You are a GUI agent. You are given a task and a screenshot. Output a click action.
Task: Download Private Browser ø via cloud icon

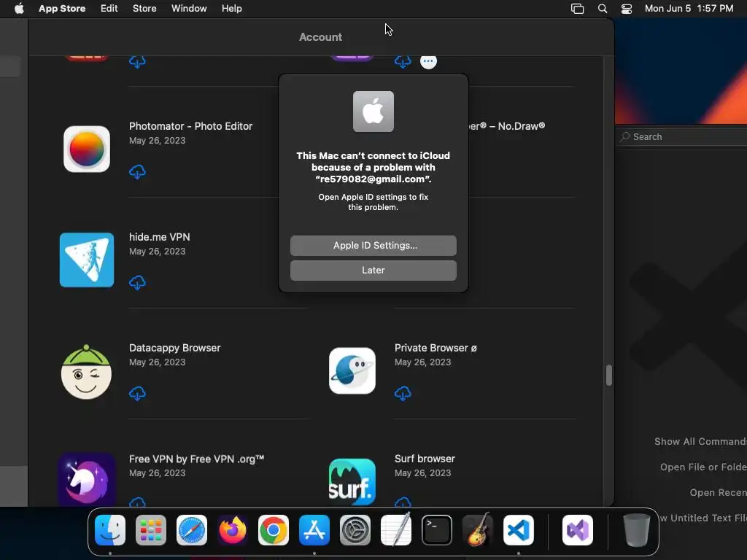pos(403,393)
